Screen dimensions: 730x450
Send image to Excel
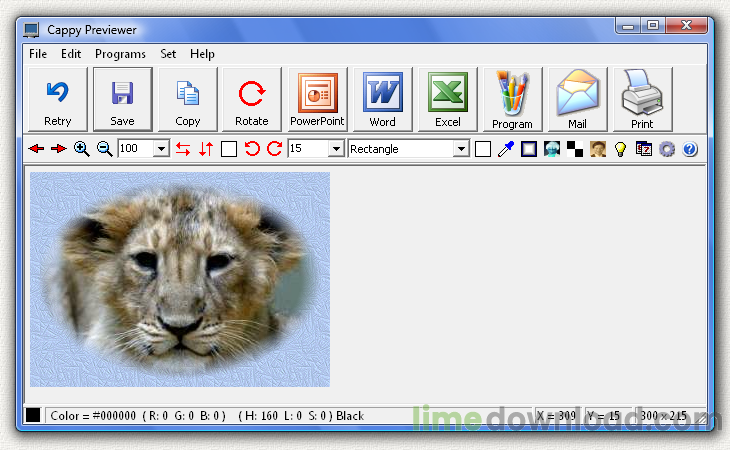(447, 99)
